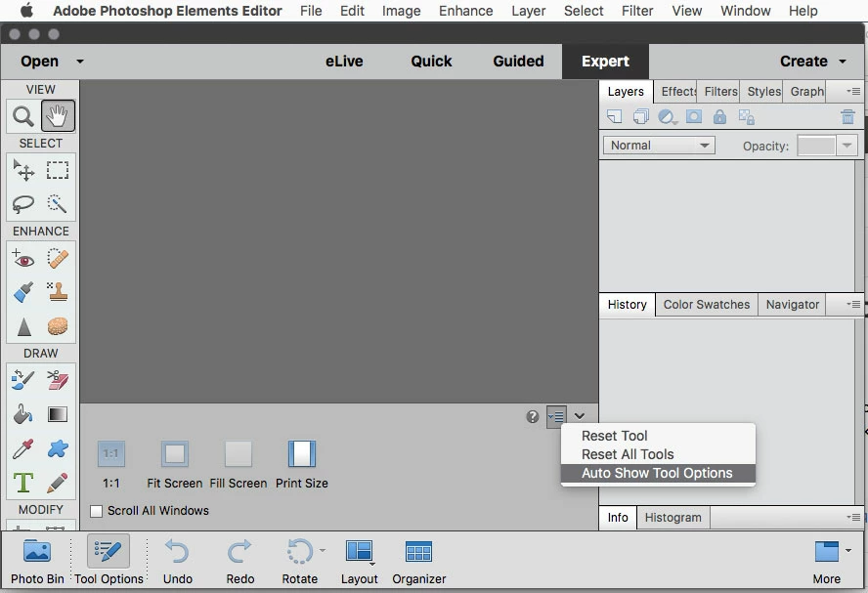This screenshot has height=593, width=868.
Task: Select the Eraser tool
Action: point(58,380)
